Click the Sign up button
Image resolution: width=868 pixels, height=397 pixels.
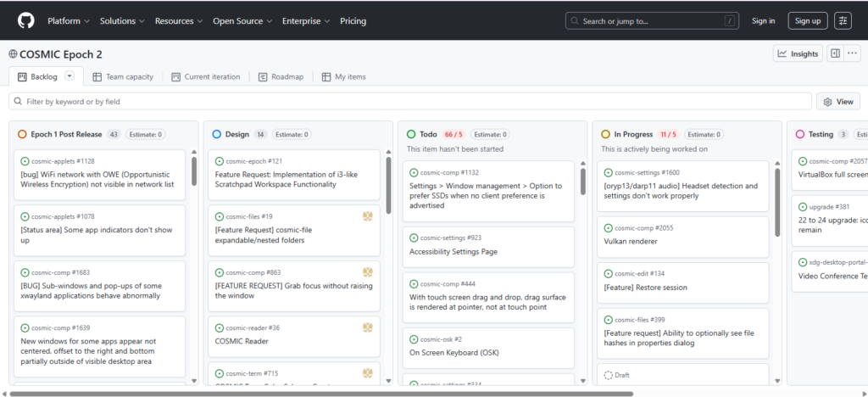click(x=808, y=21)
